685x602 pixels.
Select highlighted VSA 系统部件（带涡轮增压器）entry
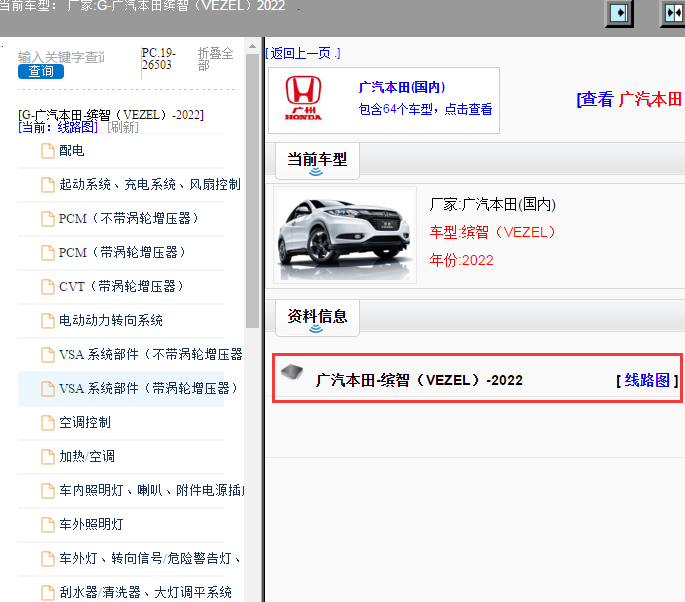click(149, 388)
